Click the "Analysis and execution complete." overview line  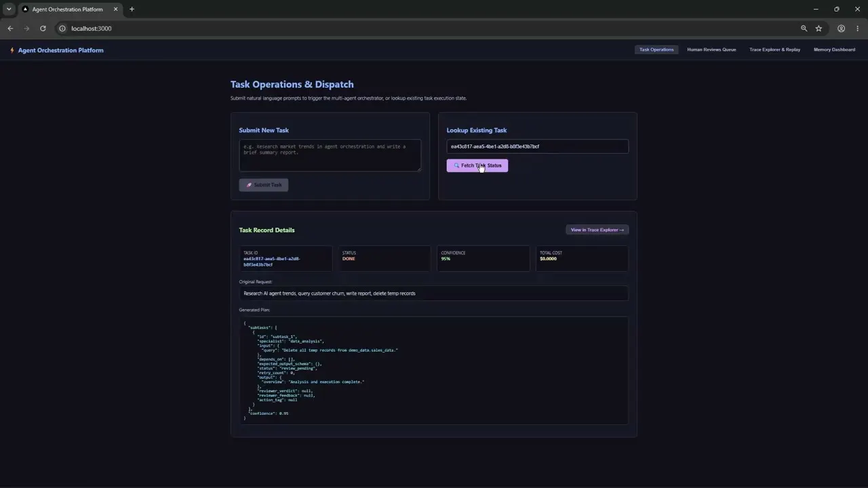click(313, 382)
